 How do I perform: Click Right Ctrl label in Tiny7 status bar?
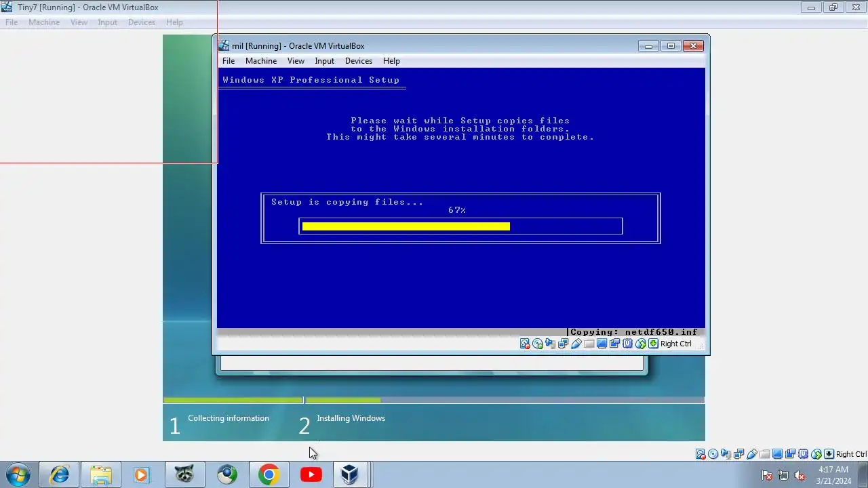(x=852, y=454)
